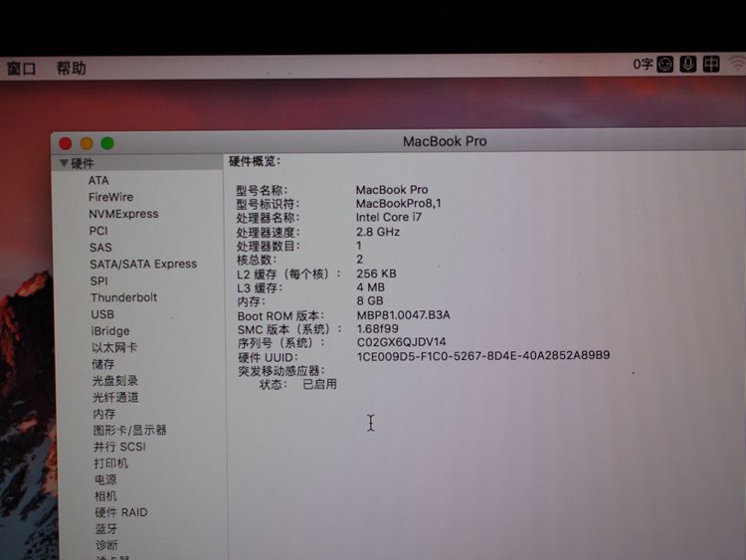Click the 中 input method icon
The width and height of the screenshot is (746, 560).
(x=711, y=64)
